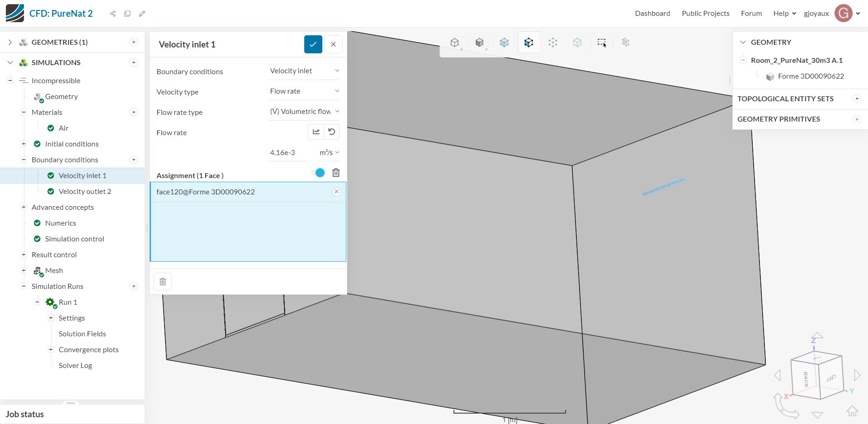Open the flow rate table/plot input icon
Screen dimensions: 868x424
point(316,132)
